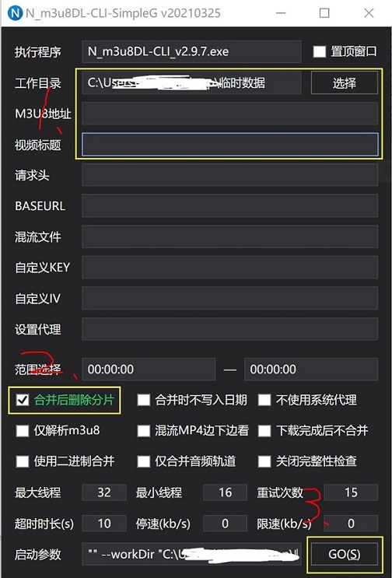Click the range start time 00:00:00 field
Image resolution: width=392 pixels, height=578 pixels.
tap(149, 369)
